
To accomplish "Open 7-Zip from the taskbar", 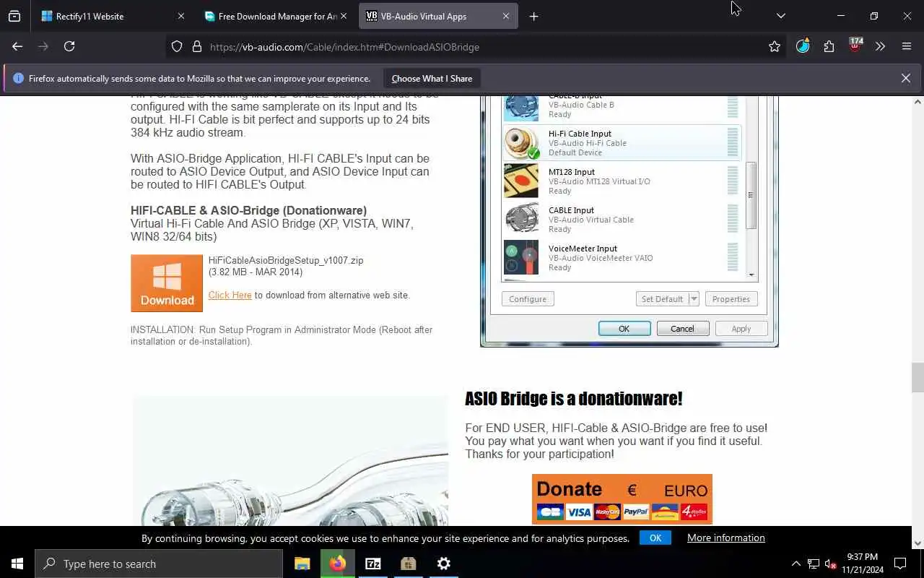I will click(x=373, y=564).
